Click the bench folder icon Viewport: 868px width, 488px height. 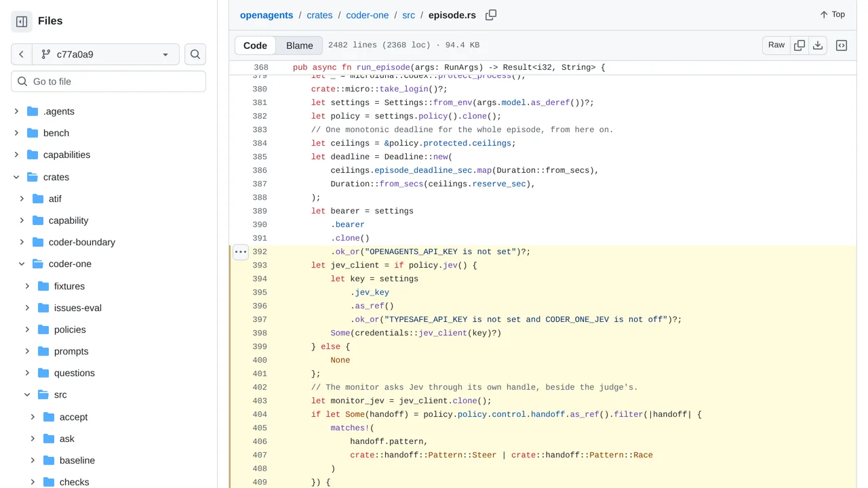(x=33, y=133)
